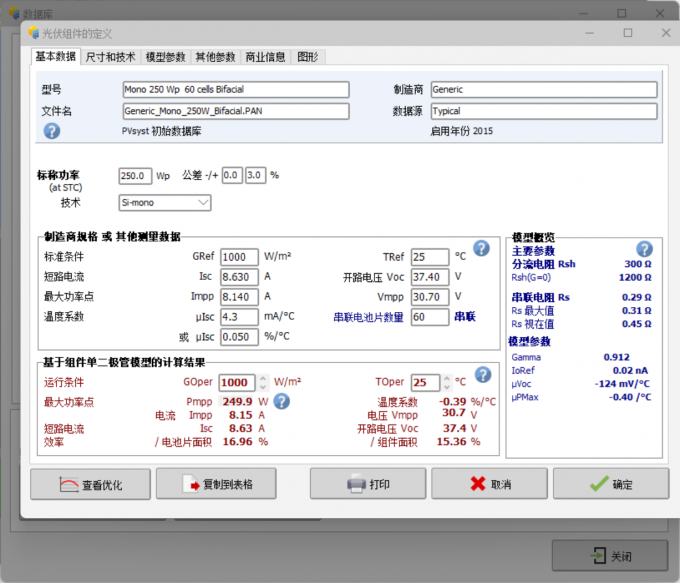This screenshot has height=583, width=680.
Task: Click 复制到表格 copy to table button
Action: tap(216, 484)
